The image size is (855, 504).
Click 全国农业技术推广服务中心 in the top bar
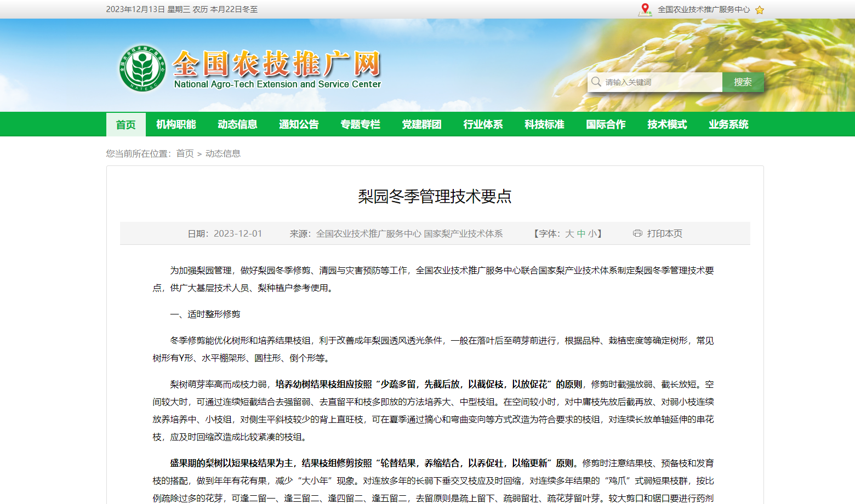[704, 9]
